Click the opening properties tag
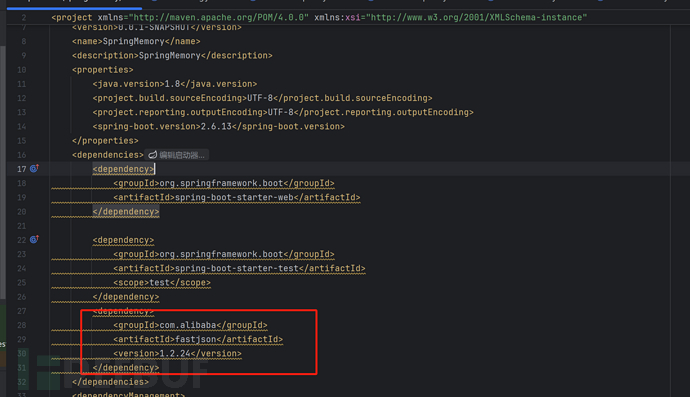 coord(103,70)
